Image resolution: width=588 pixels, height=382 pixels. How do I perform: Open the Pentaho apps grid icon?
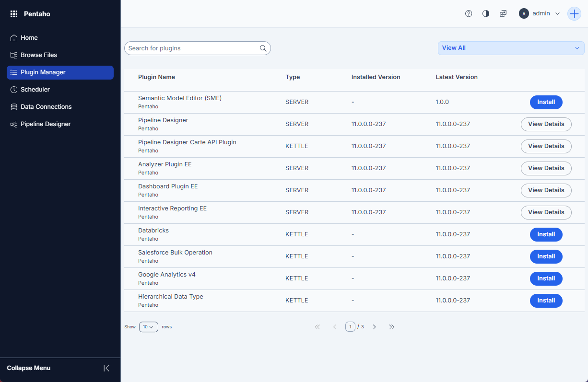(x=14, y=14)
